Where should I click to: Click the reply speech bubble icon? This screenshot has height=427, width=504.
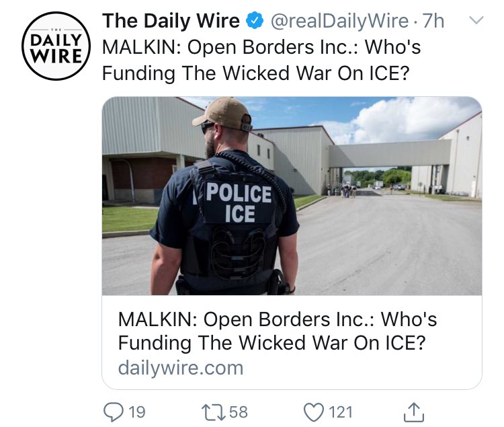[113, 412]
